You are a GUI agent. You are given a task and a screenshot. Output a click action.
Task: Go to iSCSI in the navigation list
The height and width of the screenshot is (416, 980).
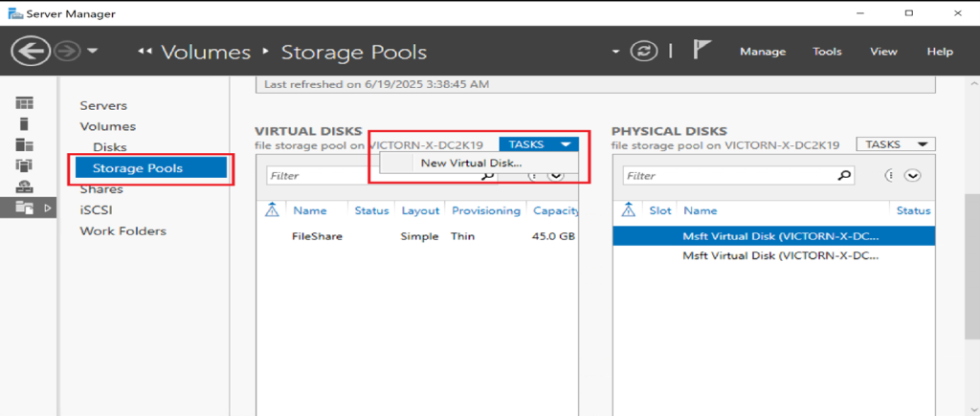click(x=94, y=209)
